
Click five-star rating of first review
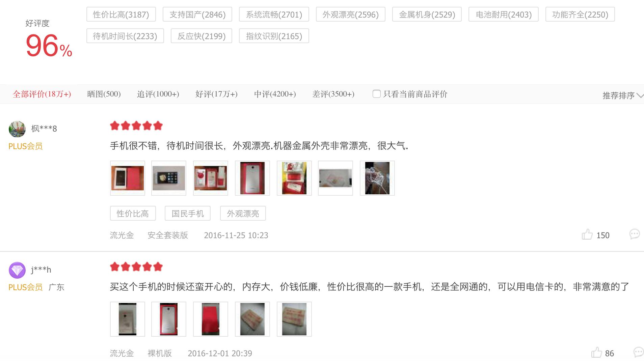point(136,126)
